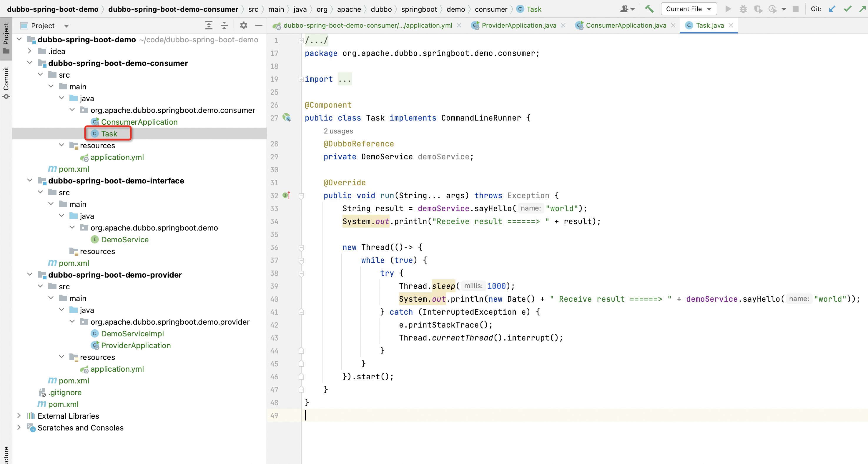Hide the Project tool window
The width and height of the screenshot is (868, 464).
point(259,26)
